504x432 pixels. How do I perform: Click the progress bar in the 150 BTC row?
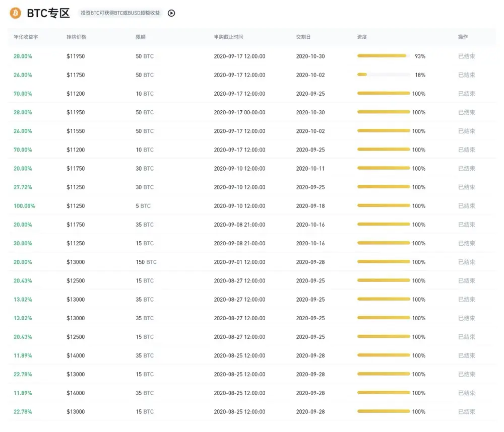(x=384, y=262)
